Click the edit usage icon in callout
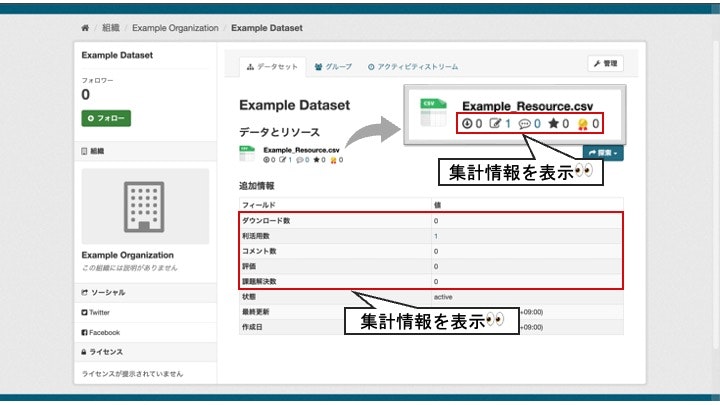The width and height of the screenshot is (720, 405). tap(495, 123)
